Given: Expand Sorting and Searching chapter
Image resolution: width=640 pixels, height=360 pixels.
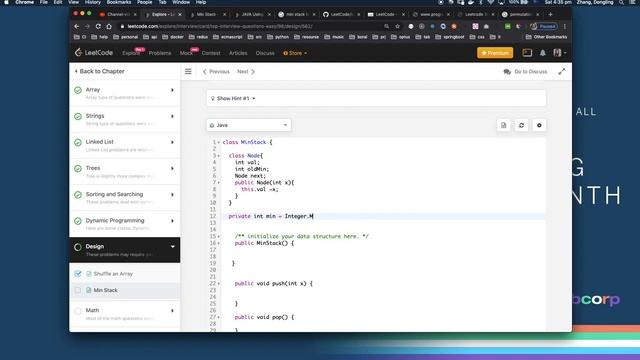Looking at the screenshot, I should coord(172,195).
